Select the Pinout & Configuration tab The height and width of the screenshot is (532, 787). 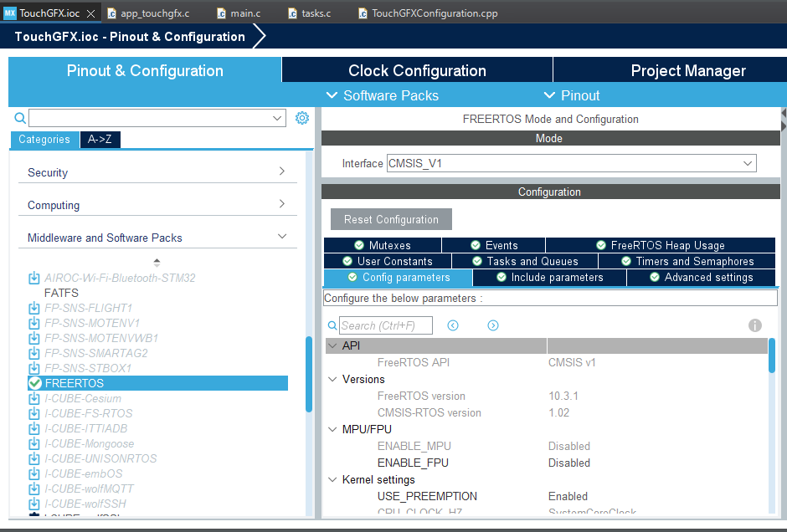pos(145,70)
